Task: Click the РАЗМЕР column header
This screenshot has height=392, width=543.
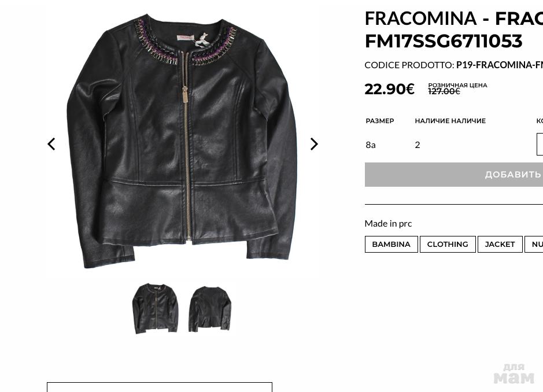Action: pyautogui.click(x=379, y=121)
